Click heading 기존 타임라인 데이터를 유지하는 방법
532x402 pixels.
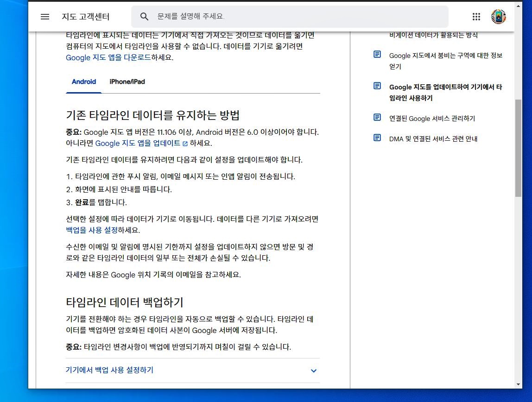click(x=152, y=115)
